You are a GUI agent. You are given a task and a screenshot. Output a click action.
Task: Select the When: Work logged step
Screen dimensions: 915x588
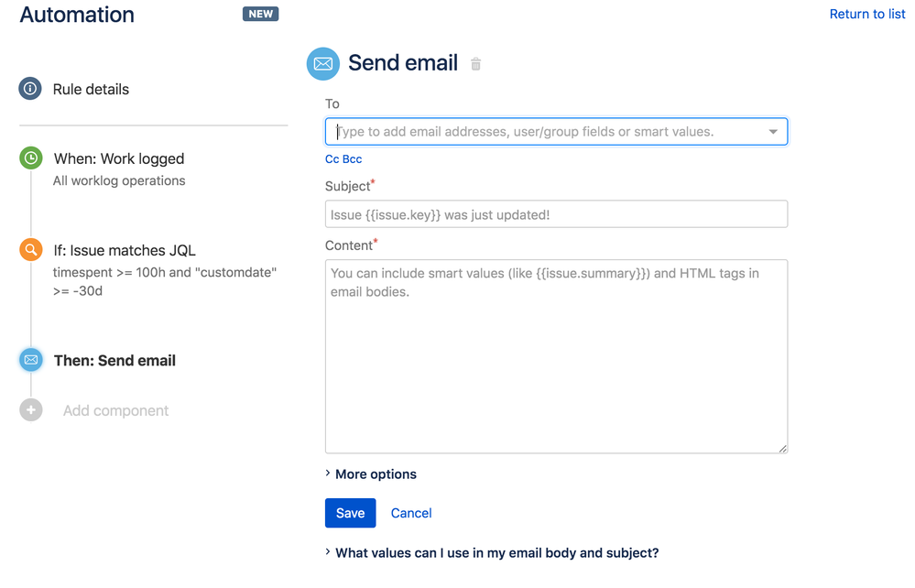coord(118,158)
